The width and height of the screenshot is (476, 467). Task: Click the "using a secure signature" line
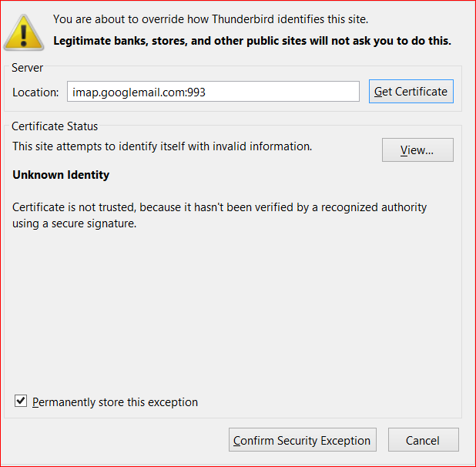tap(74, 224)
